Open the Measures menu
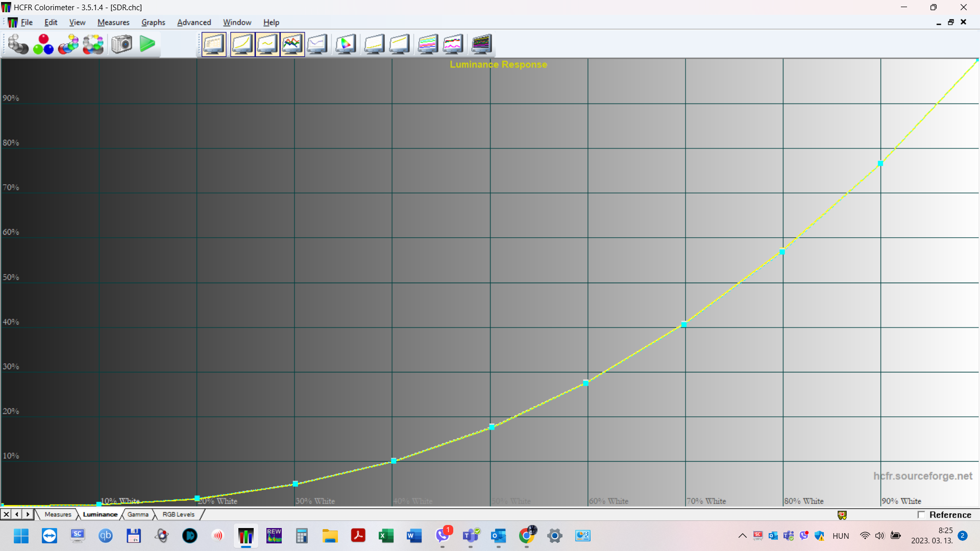This screenshot has width=980, height=551. click(x=113, y=22)
